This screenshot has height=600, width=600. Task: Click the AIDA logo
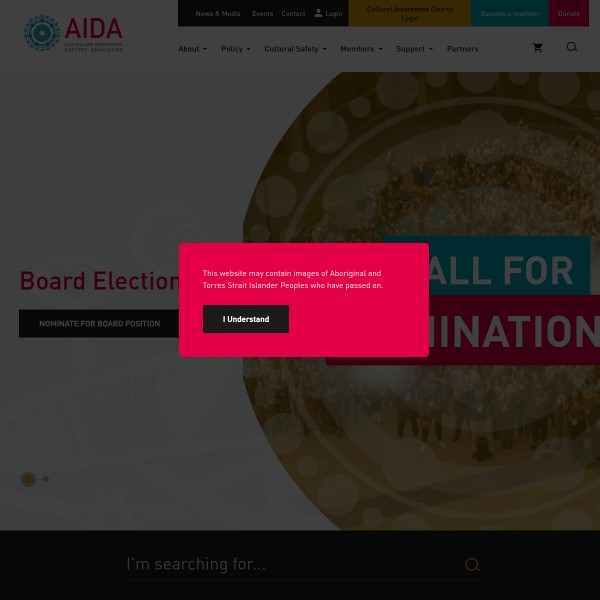click(x=73, y=33)
